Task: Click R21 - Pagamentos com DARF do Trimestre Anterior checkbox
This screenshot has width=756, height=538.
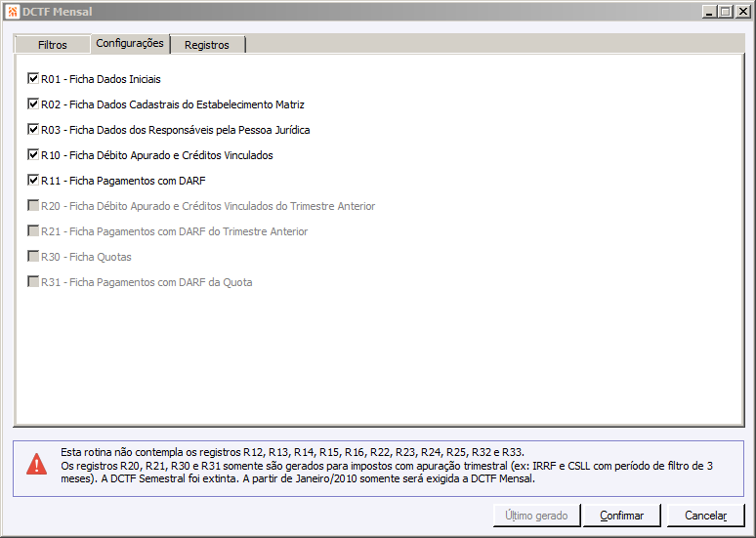Action: click(33, 230)
